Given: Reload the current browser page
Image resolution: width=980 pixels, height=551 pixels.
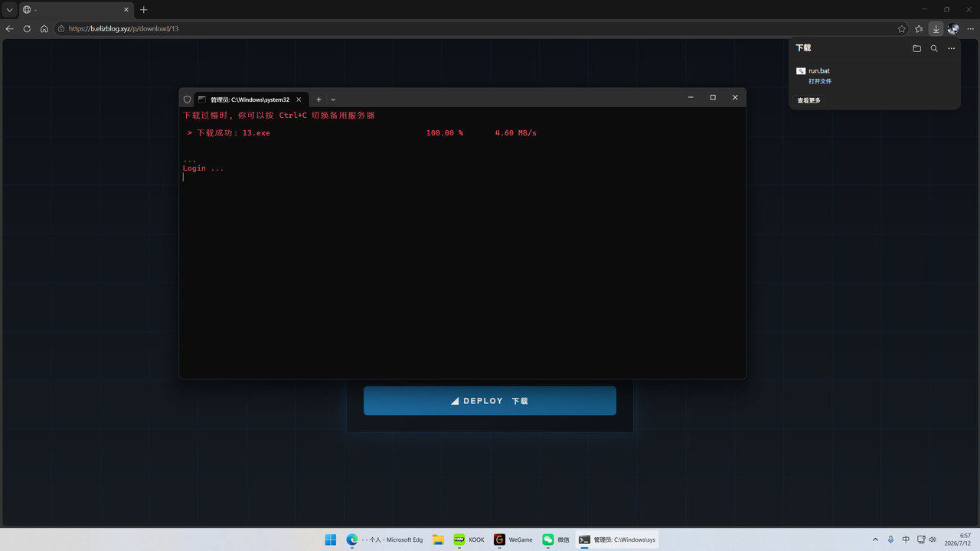Looking at the screenshot, I should pos(27,28).
